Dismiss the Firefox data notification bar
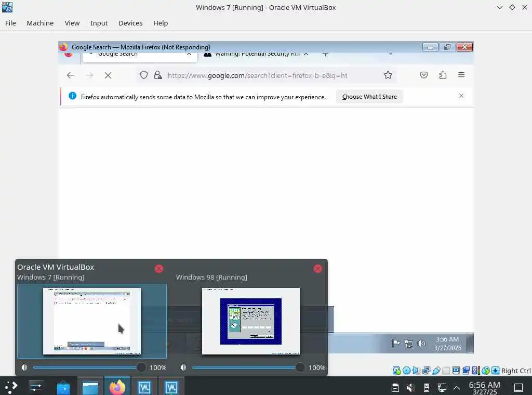Viewport: 532px width, 395px height. [461, 96]
